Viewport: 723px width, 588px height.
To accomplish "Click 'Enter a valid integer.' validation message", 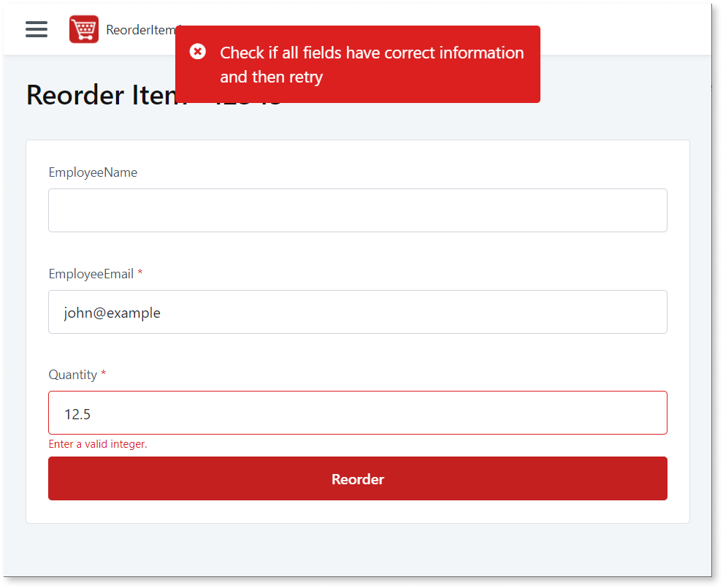I will point(98,444).
